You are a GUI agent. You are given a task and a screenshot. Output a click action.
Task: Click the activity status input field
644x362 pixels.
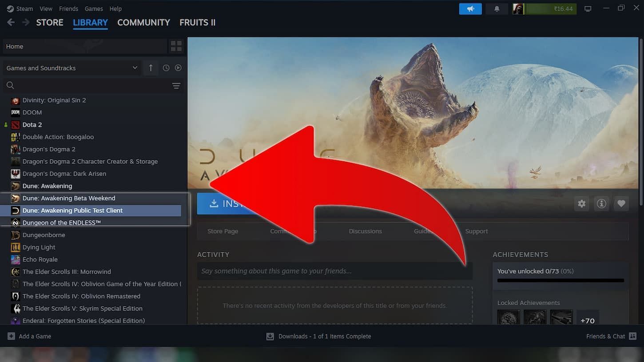tap(335, 271)
